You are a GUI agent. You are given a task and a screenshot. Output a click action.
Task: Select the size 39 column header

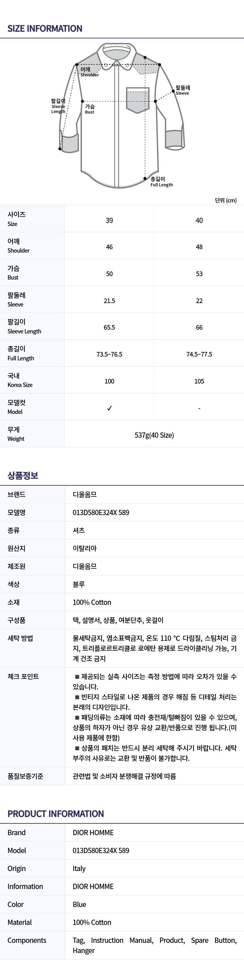(x=109, y=220)
